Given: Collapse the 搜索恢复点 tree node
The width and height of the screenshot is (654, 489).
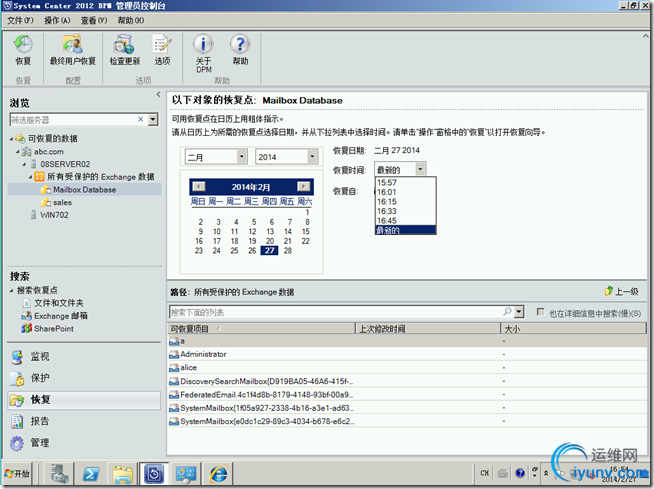Looking at the screenshot, I should [11, 290].
